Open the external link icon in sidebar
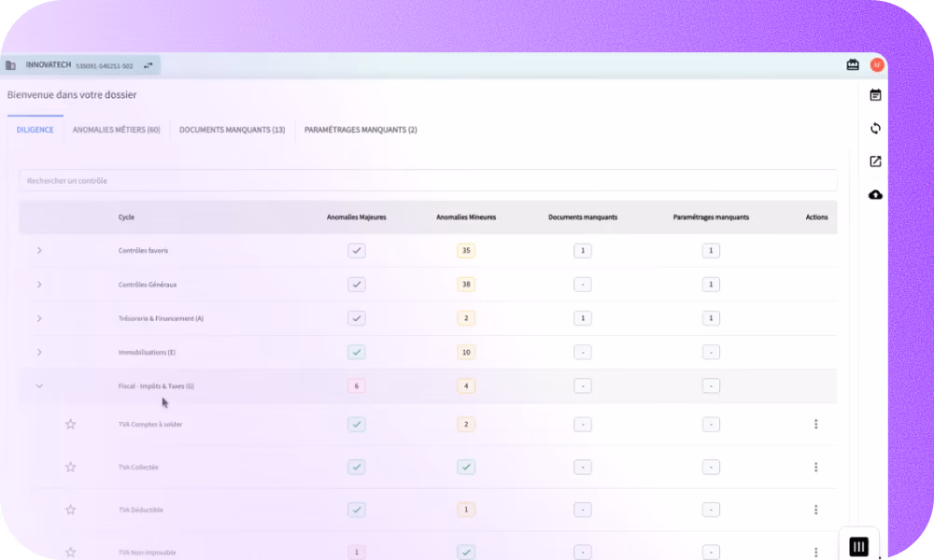The height and width of the screenshot is (560, 934). click(875, 161)
